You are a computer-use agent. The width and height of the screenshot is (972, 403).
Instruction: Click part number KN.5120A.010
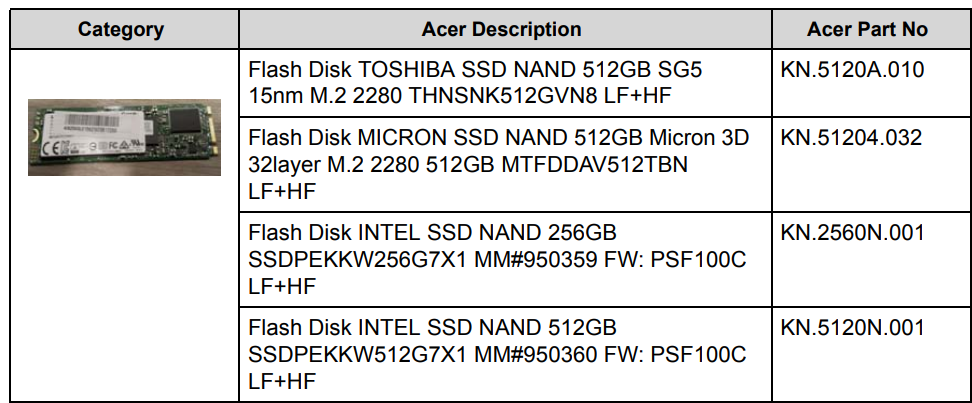point(852,69)
